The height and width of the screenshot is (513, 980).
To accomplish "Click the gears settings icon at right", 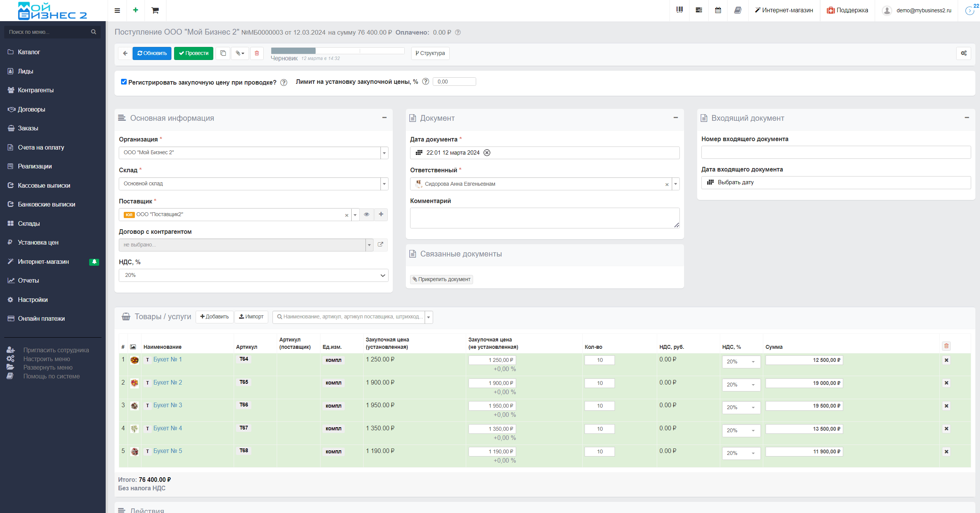I will [963, 53].
